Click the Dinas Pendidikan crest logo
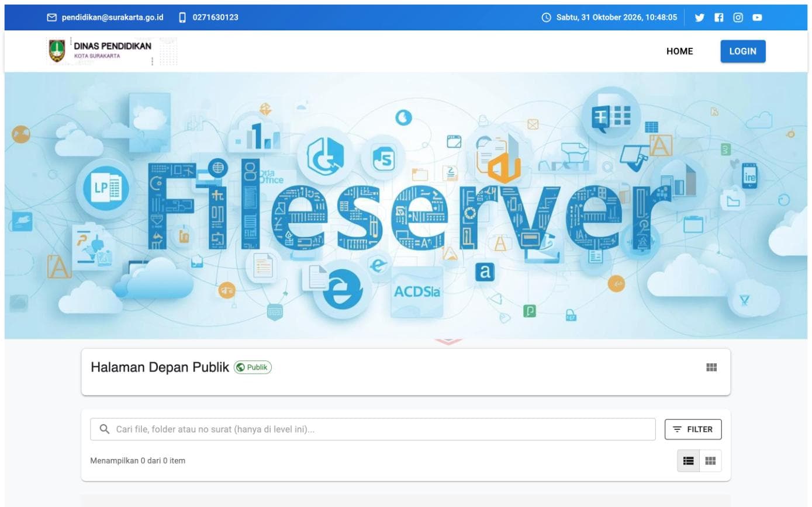Viewport: 812px width, 507px height. 57,51
